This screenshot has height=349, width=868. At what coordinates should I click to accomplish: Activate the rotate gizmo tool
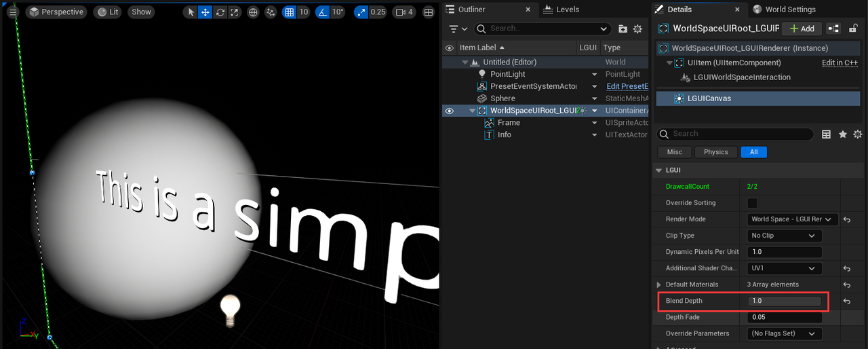click(x=220, y=12)
